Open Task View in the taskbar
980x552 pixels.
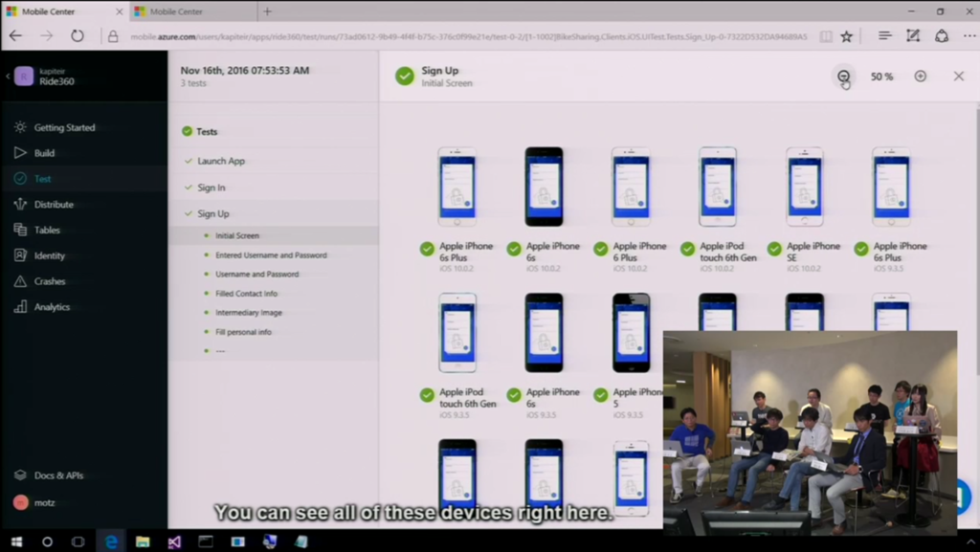[x=78, y=541]
